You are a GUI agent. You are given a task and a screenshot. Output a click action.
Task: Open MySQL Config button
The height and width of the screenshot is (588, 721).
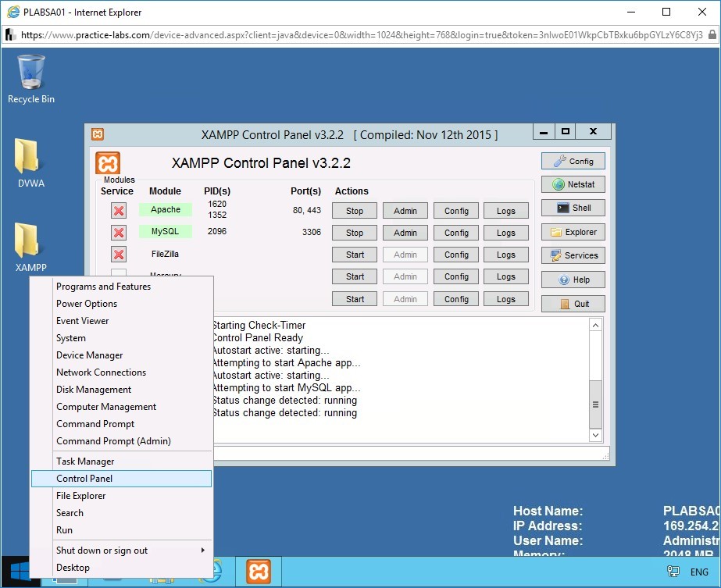[456, 233]
